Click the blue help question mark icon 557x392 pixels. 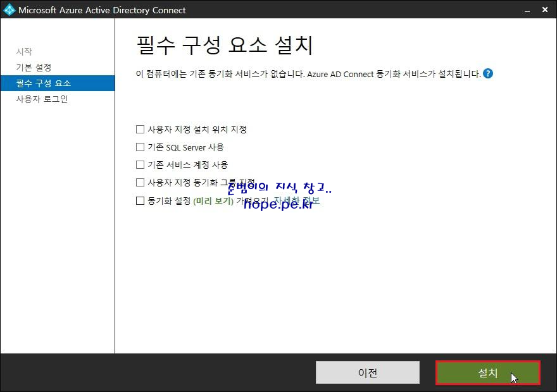tap(488, 73)
